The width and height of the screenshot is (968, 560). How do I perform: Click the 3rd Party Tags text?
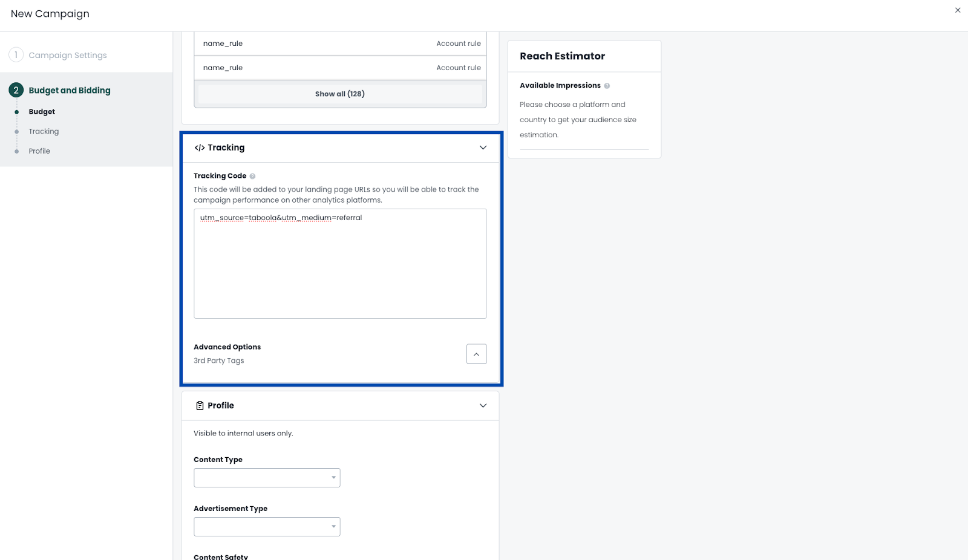(218, 360)
